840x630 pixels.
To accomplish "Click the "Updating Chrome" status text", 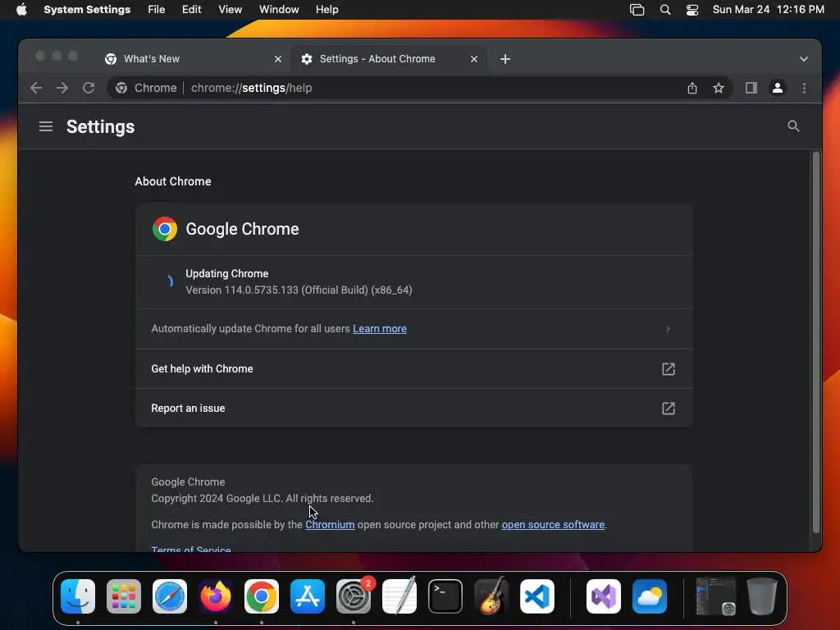I will click(227, 274).
